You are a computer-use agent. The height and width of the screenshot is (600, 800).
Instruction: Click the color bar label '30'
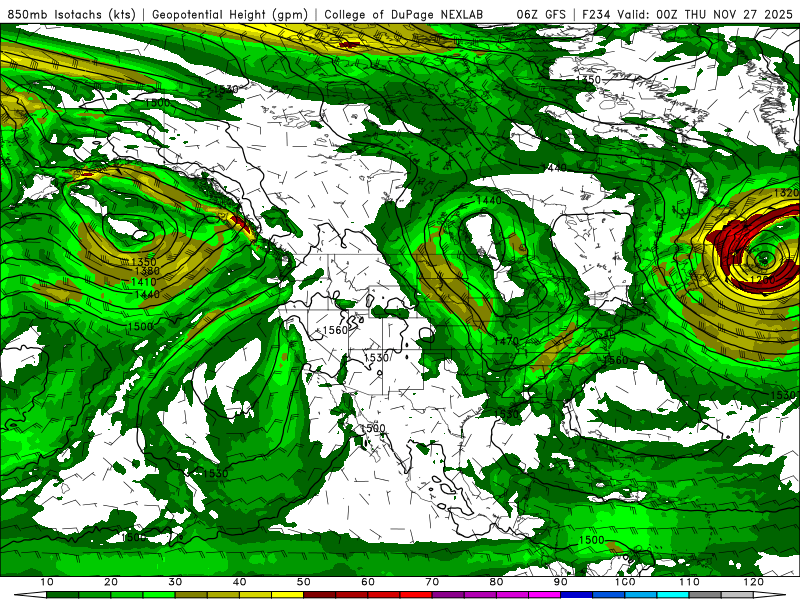point(175,582)
